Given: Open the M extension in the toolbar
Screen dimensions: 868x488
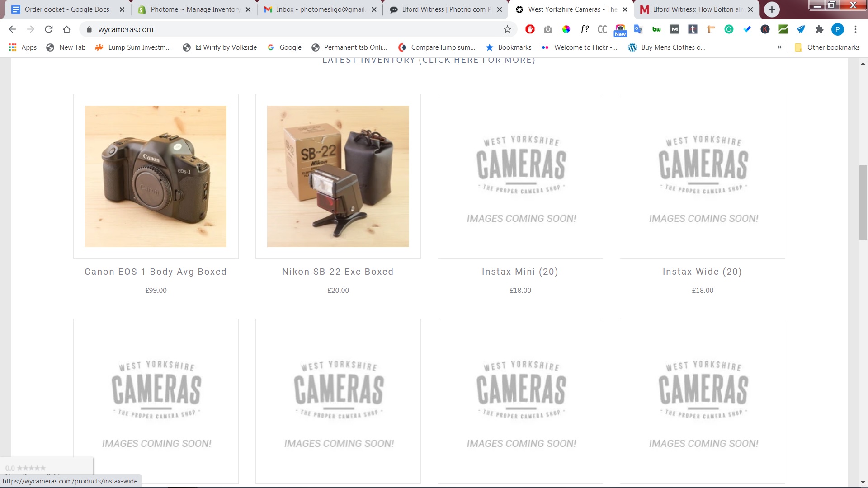Looking at the screenshot, I should pos(675,29).
